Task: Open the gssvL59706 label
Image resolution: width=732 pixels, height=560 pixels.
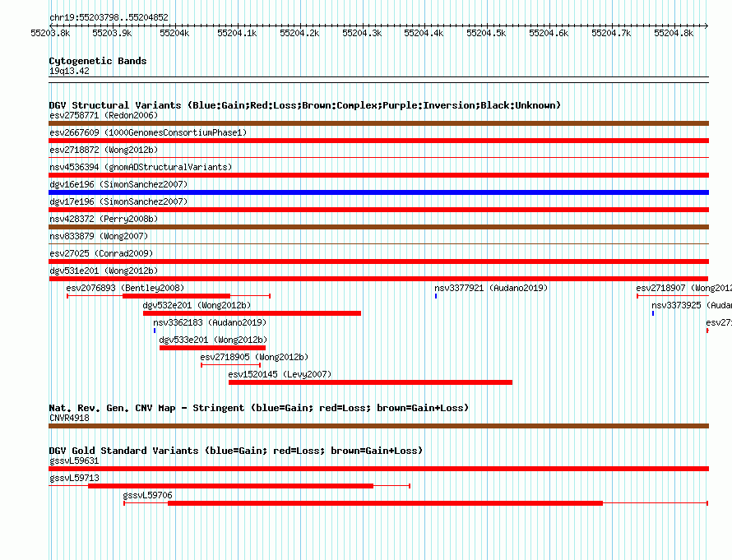Action: 147,495
